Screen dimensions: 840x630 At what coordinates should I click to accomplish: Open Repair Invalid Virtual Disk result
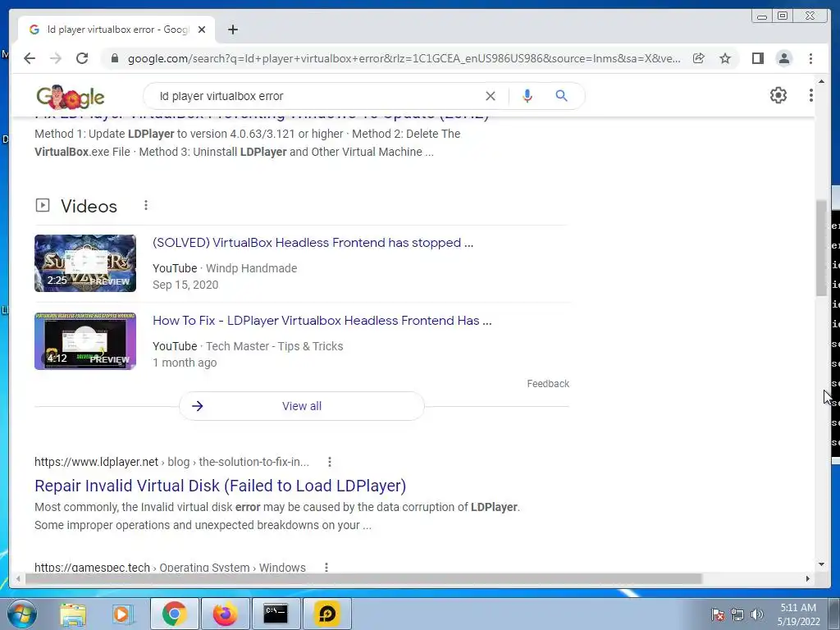220,486
